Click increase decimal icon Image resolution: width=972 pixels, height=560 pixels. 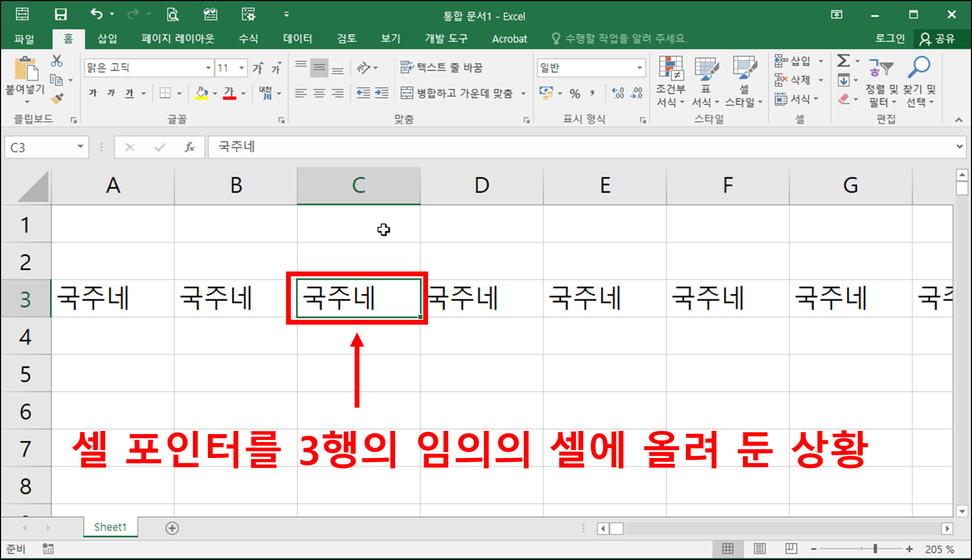tap(618, 94)
